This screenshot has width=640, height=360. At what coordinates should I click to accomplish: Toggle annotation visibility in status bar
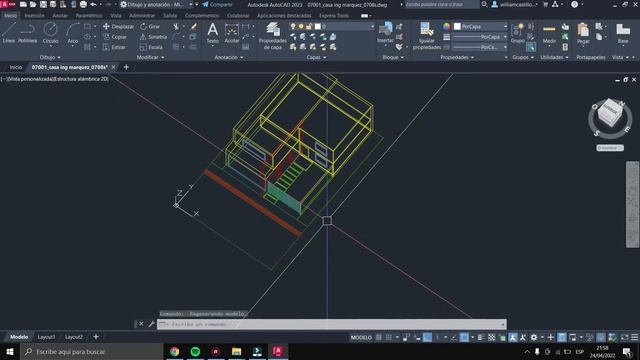(513, 337)
